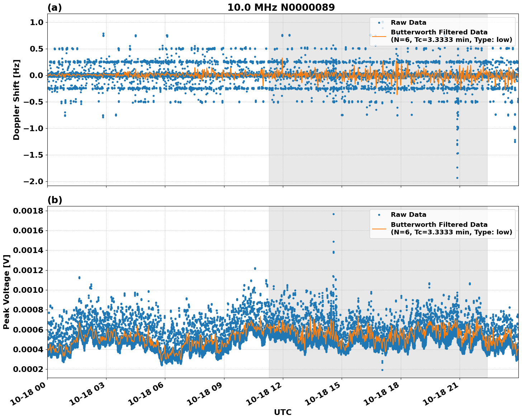The height and width of the screenshot is (420, 522).
Task: Select the lowest peak voltage point near 0.0002
Action: [x=382, y=370]
